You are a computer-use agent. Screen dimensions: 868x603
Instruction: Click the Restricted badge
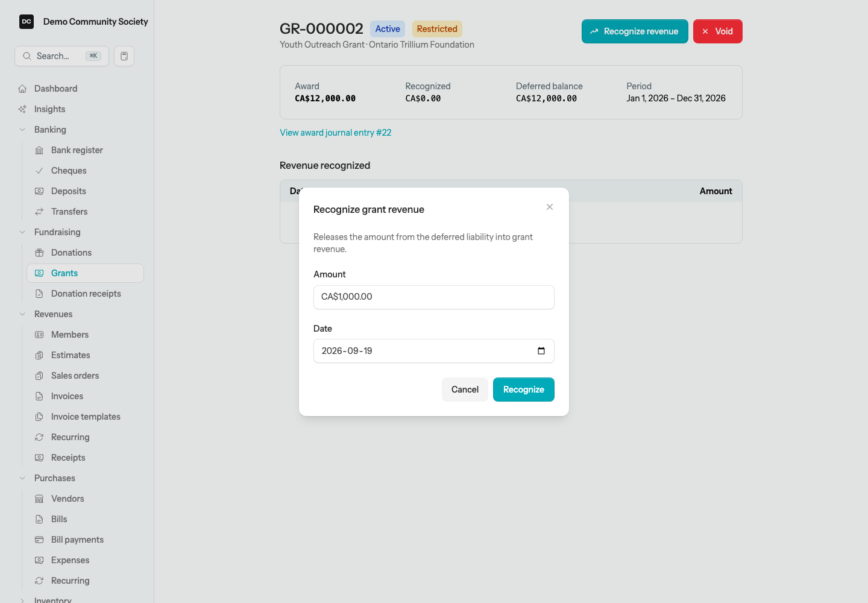click(437, 29)
